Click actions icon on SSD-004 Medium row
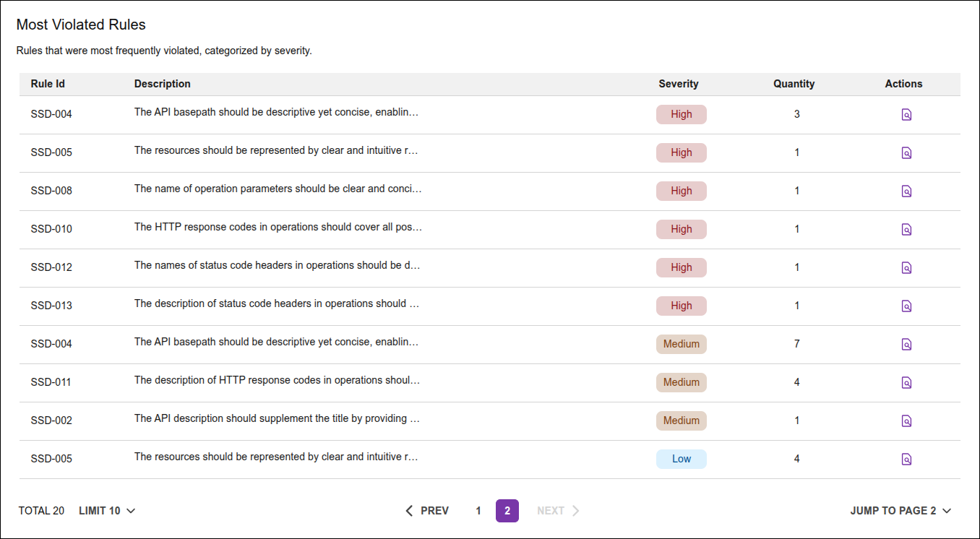This screenshot has width=980, height=539. tap(906, 344)
